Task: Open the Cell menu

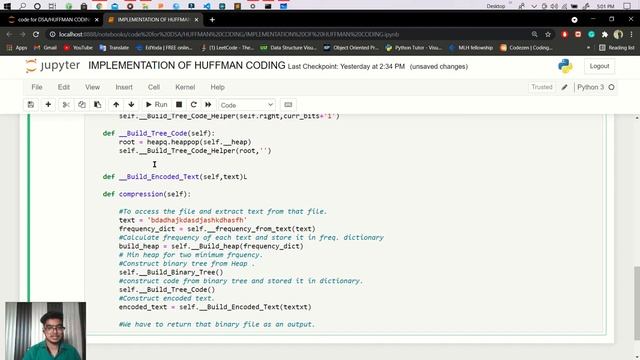Action: click(x=153, y=87)
